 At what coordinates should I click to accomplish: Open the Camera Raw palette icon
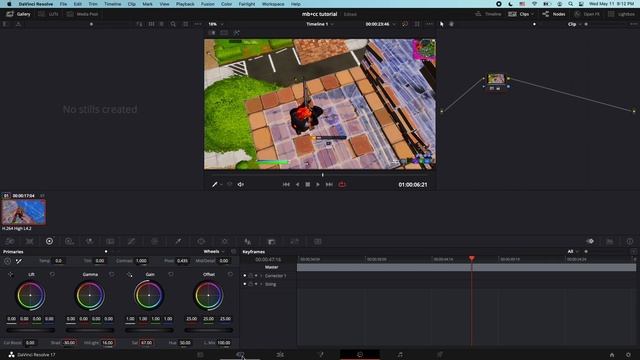click(x=10, y=241)
